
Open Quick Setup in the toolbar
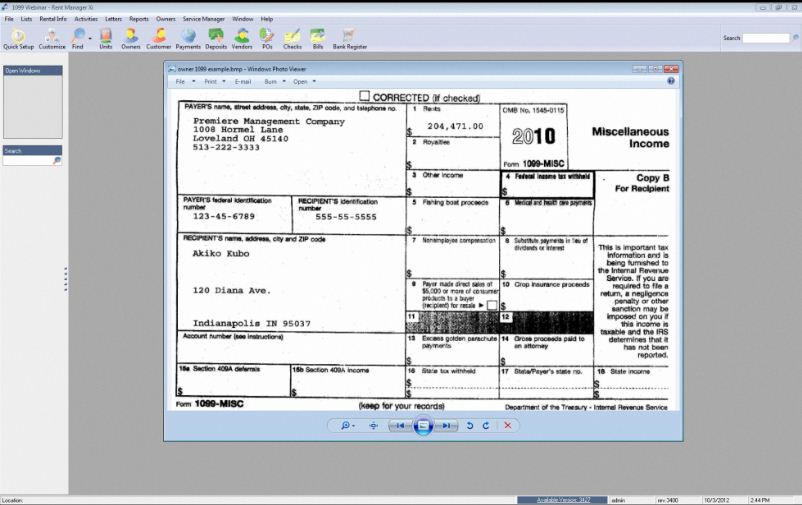point(18,39)
